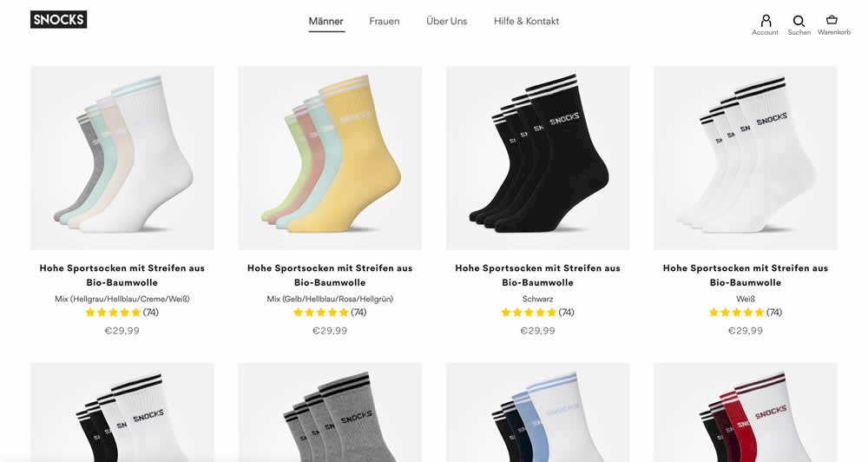Select the Männer menu item
Screen dimensions: 868x462
[x=326, y=21]
